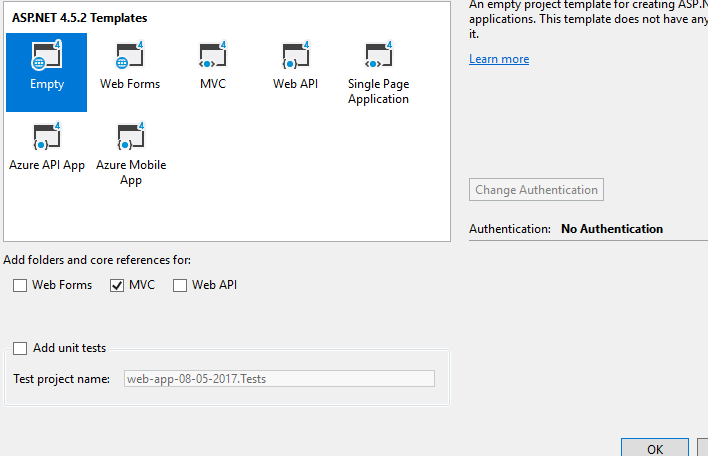Click the Empty template label text
The image size is (708, 456).
(47, 84)
